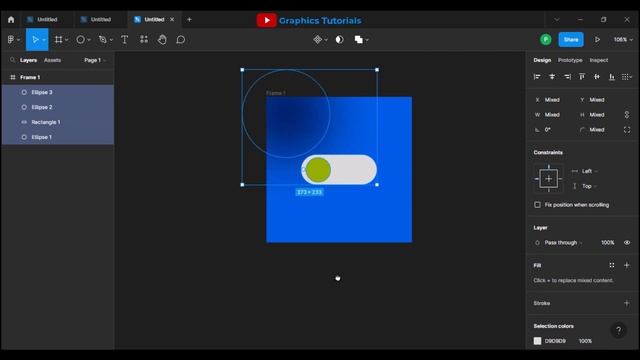Open Boolean operations dropdown arrow
The image size is (640, 360).
[367, 40]
